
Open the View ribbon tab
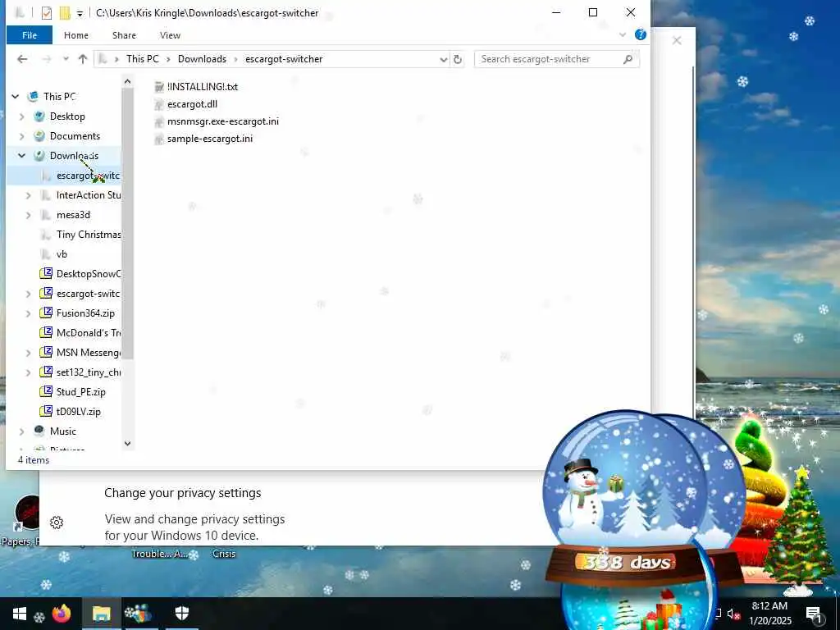pyautogui.click(x=170, y=35)
